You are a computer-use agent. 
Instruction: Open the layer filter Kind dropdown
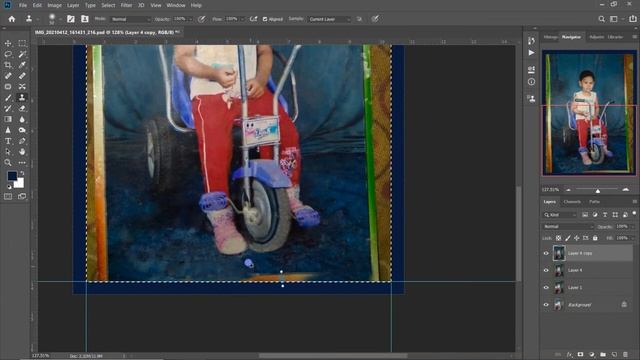(560, 215)
